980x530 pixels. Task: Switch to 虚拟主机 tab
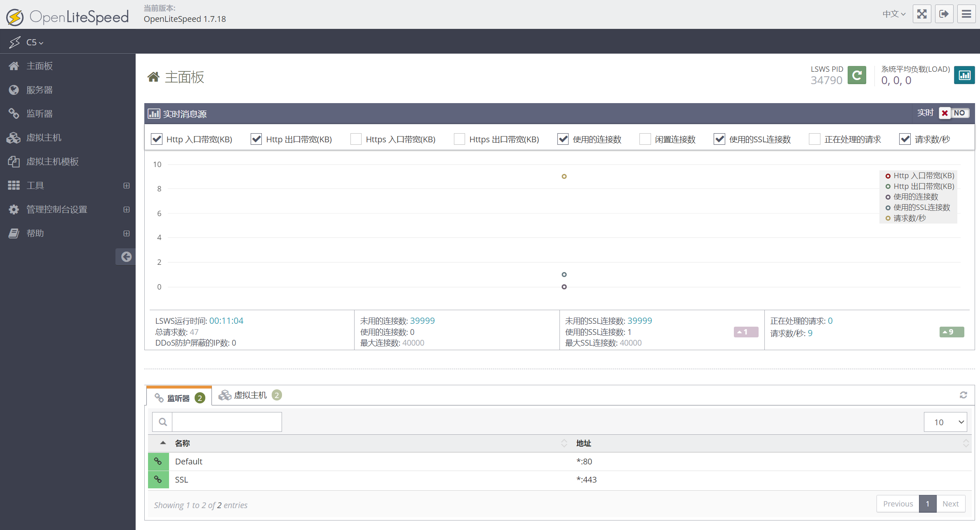tap(251, 395)
